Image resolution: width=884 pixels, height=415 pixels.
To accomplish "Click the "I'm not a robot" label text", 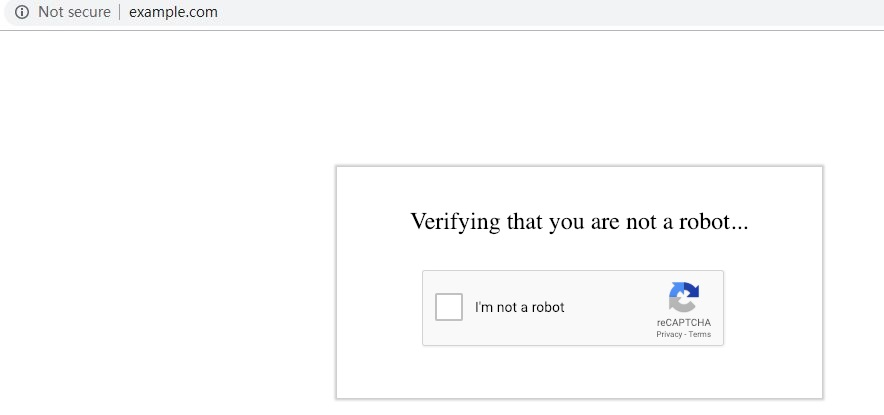I will [x=519, y=307].
